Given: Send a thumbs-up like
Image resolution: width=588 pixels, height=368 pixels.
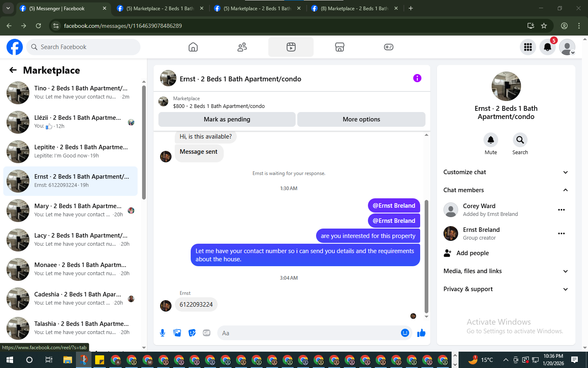Looking at the screenshot, I should tap(421, 333).
